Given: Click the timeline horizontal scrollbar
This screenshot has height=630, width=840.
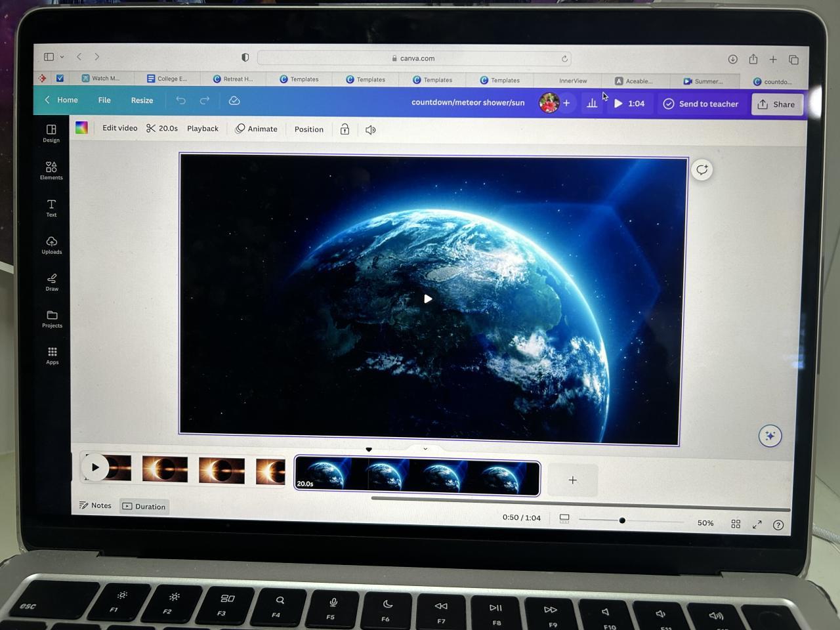Looking at the screenshot, I should click(x=581, y=503).
